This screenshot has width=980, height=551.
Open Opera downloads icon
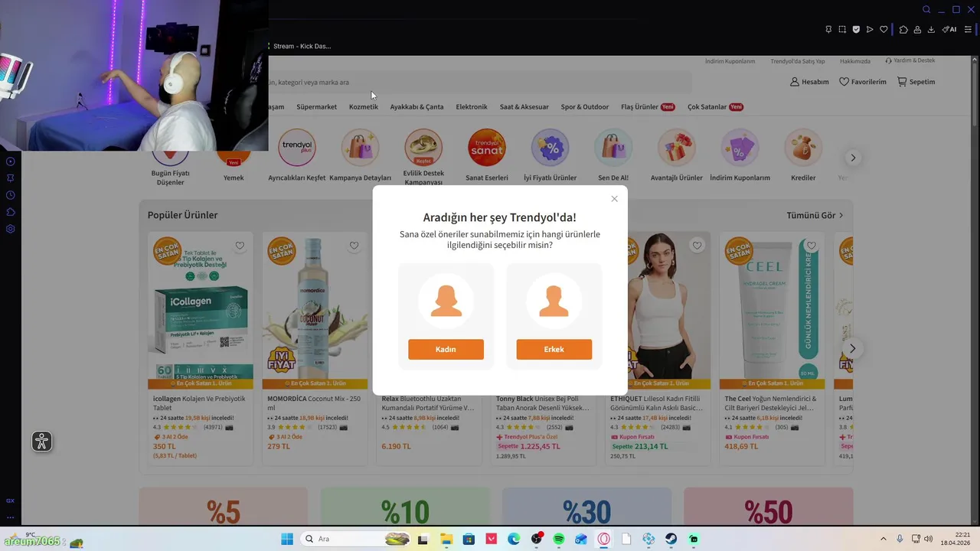(x=931, y=30)
